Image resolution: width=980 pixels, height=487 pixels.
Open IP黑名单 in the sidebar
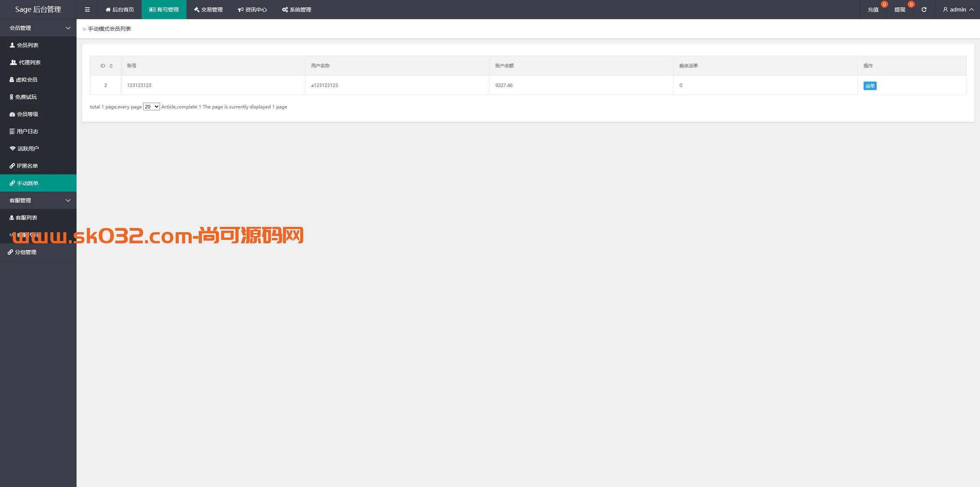pos(27,166)
